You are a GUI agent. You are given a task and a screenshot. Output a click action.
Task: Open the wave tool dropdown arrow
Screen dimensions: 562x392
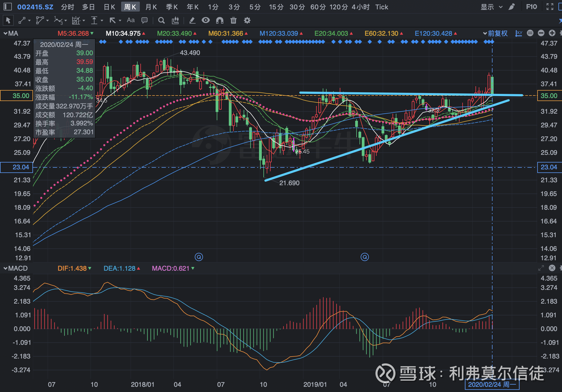(66, 21)
